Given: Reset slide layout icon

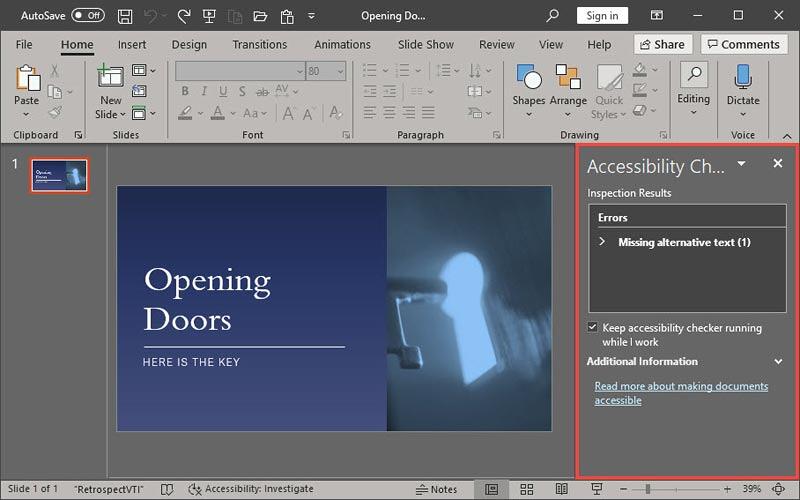Looking at the screenshot, I should [x=139, y=91].
